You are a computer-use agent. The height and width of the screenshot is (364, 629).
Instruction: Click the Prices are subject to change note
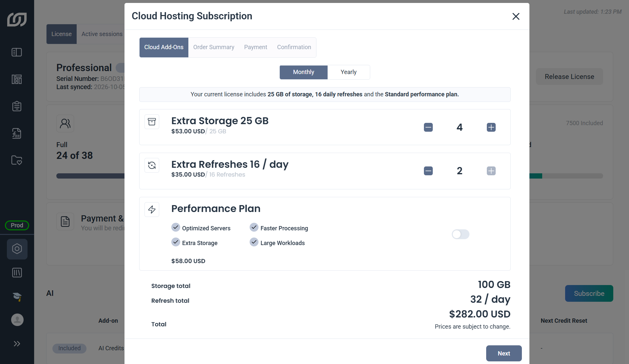[472, 327]
